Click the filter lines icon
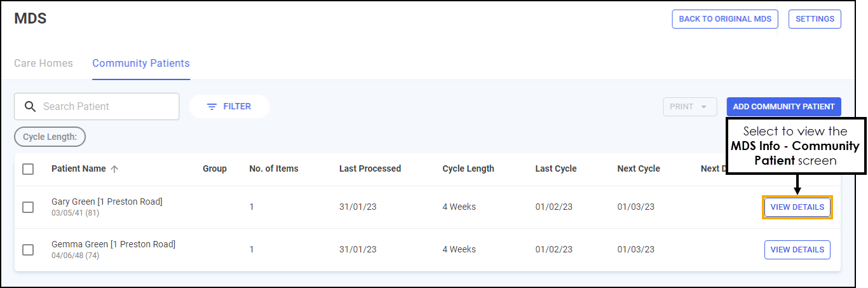868x288 pixels. pyautogui.click(x=212, y=107)
